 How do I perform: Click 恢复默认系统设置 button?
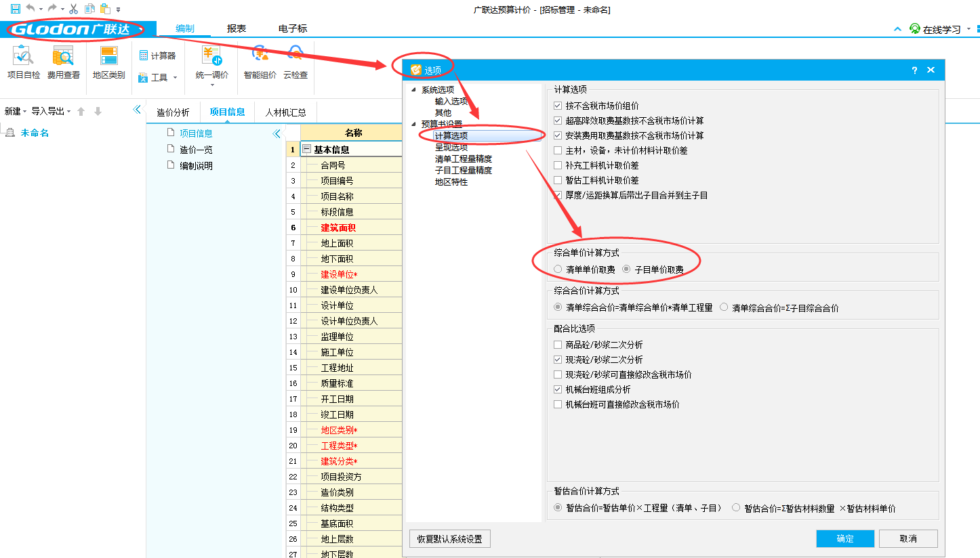450,539
